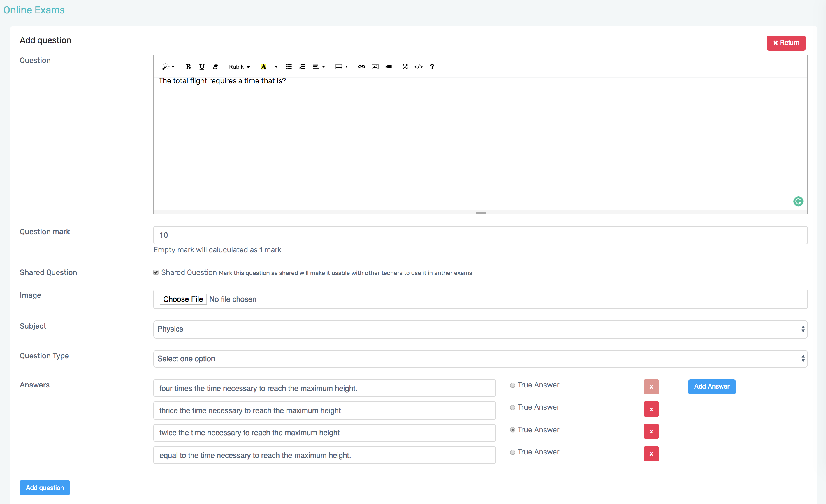The width and height of the screenshot is (826, 504).
Task: Uncheck the Shared Question checkbox
Action: coord(156,272)
